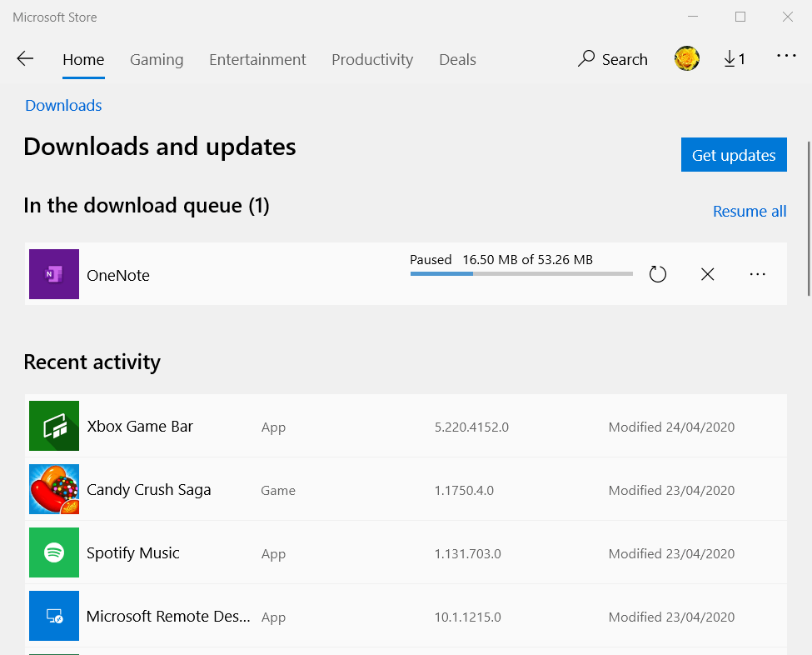The image size is (812, 655).
Task: Click the back arrow icon
Action: pos(25,59)
